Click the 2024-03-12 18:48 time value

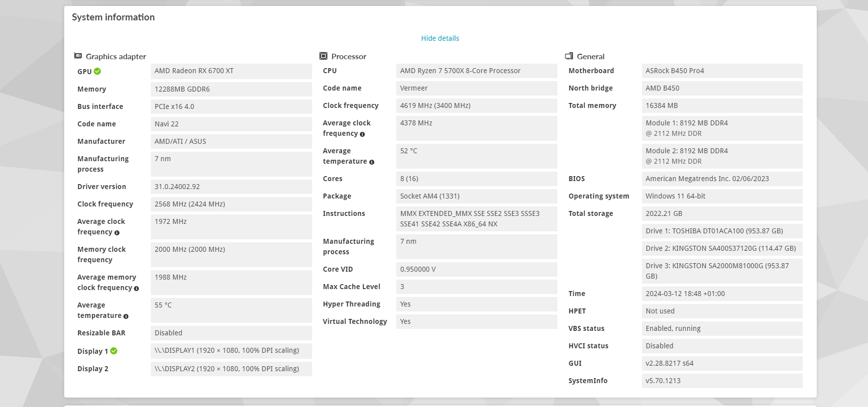click(x=722, y=294)
